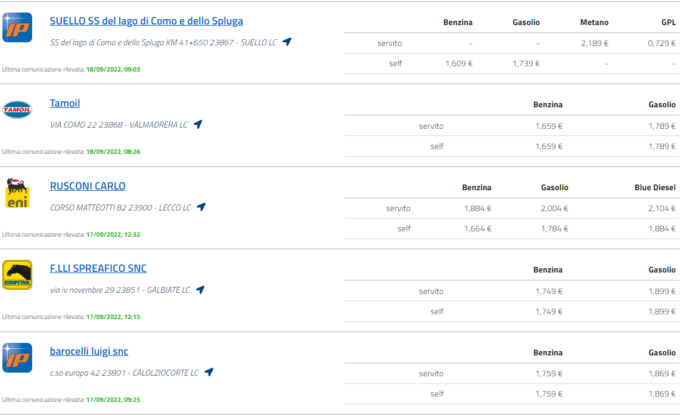Click the Eni logo beside RUSCONI CARLO
Screen dimensions: 680x415
[18, 193]
